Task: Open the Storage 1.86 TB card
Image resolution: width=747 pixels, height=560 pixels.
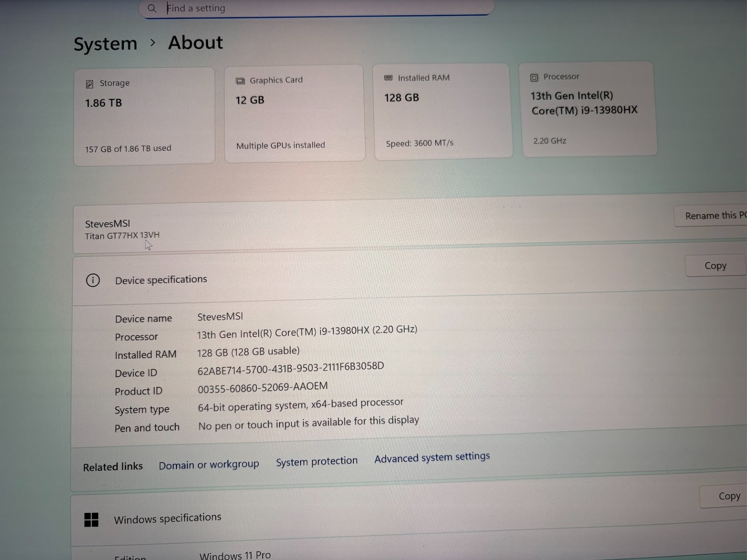Action: pyautogui.click(x=144, y=116)
